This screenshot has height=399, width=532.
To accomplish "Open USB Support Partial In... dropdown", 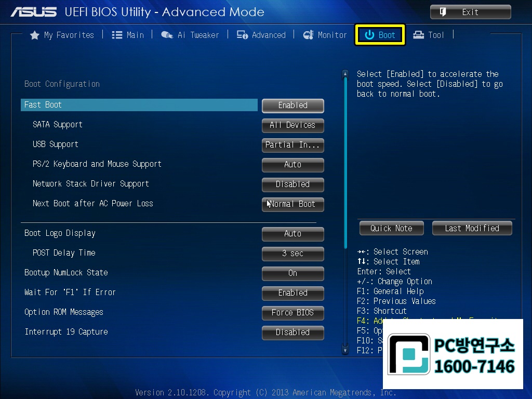I will pyautogui.click(x=293, y=145).
